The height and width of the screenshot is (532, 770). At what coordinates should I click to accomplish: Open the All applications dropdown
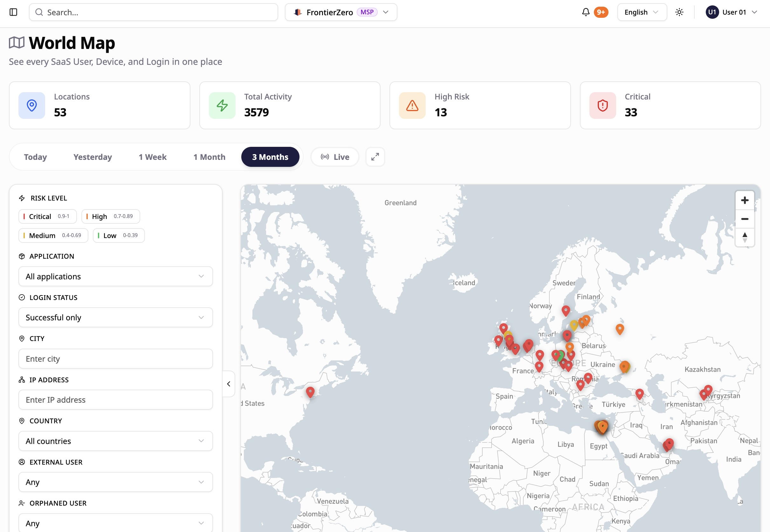tap(115, 276)
